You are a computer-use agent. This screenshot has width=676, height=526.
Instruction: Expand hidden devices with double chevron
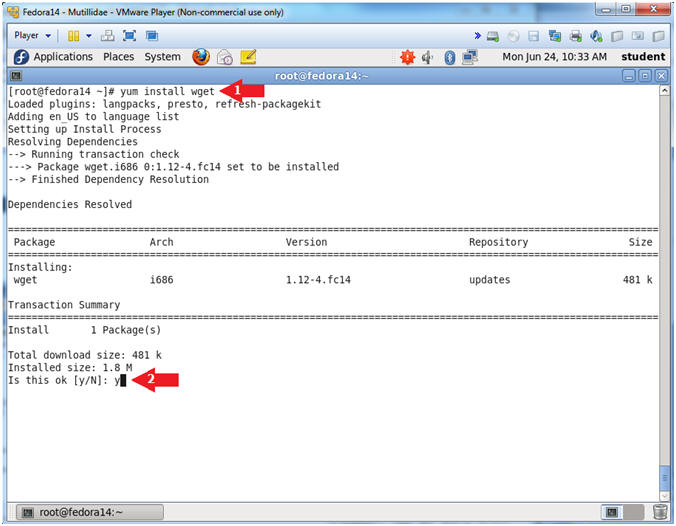click(x=477, y=36)
